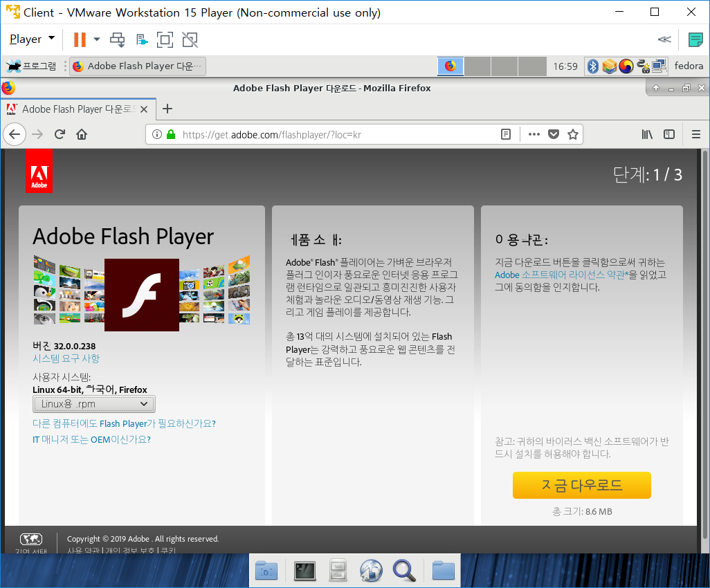
Task: Send Ctrl+Alt+Del to the virtual machine
Action: [118, 40]
